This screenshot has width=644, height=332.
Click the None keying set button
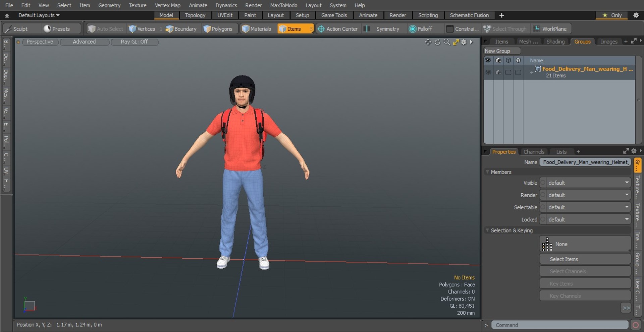[585, 244]
